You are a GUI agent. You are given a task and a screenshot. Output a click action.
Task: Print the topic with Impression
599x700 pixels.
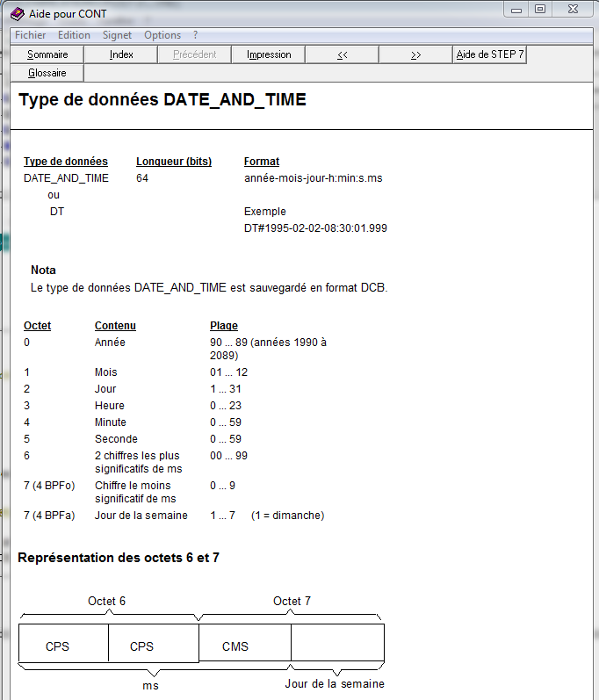(269, 54)
